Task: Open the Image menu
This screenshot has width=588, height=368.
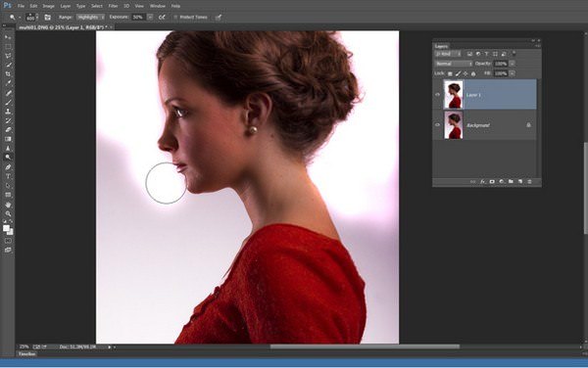Action: [x=48, y=6]
